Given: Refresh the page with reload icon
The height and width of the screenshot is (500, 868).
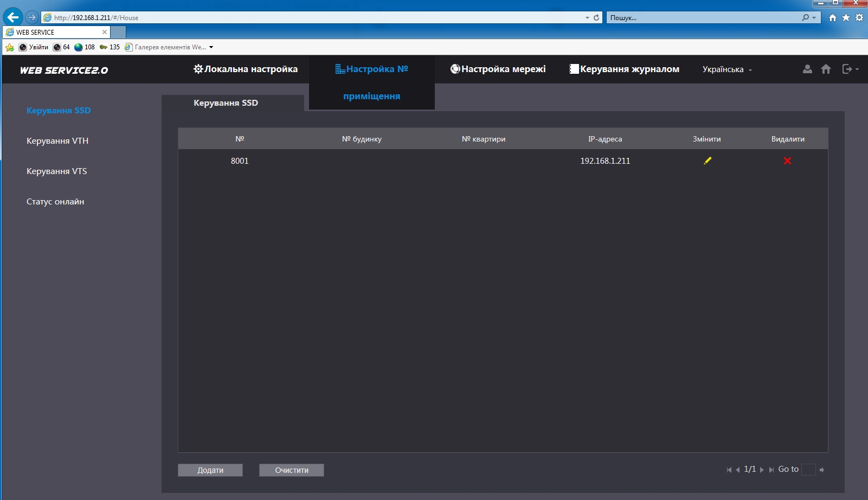Looking at the screenshot, I should pyautogui.click(x=596, y=17).
